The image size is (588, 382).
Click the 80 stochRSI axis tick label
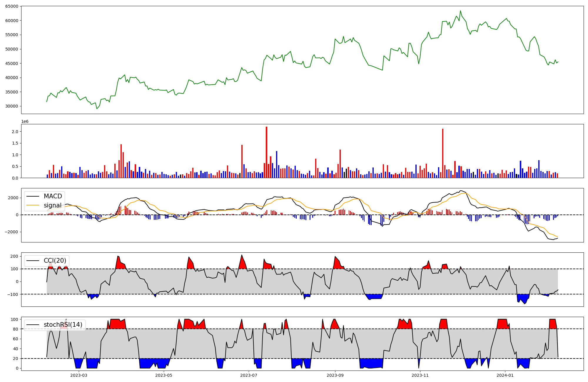(15, 329)
